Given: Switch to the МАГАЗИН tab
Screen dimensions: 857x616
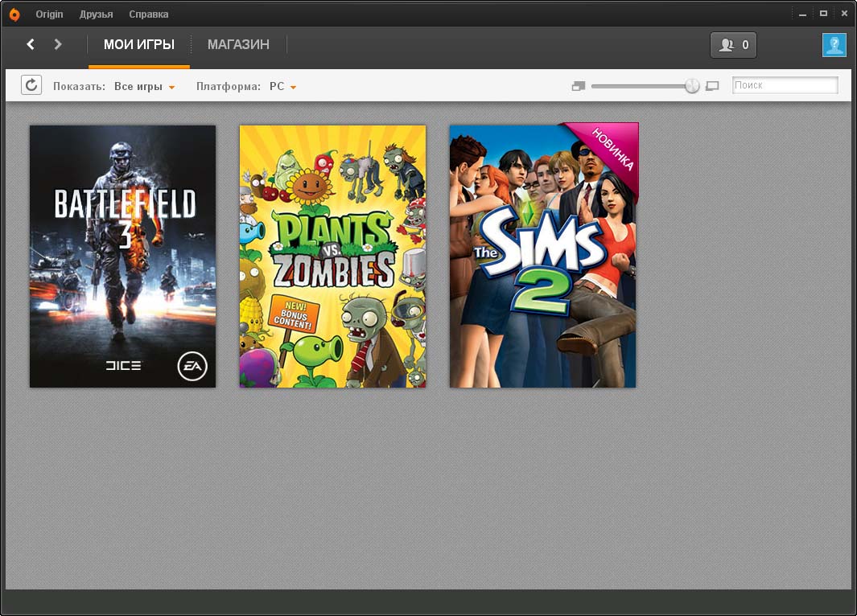Looking at the screenshot, I should pyautogui.click(x=238, y=44).
